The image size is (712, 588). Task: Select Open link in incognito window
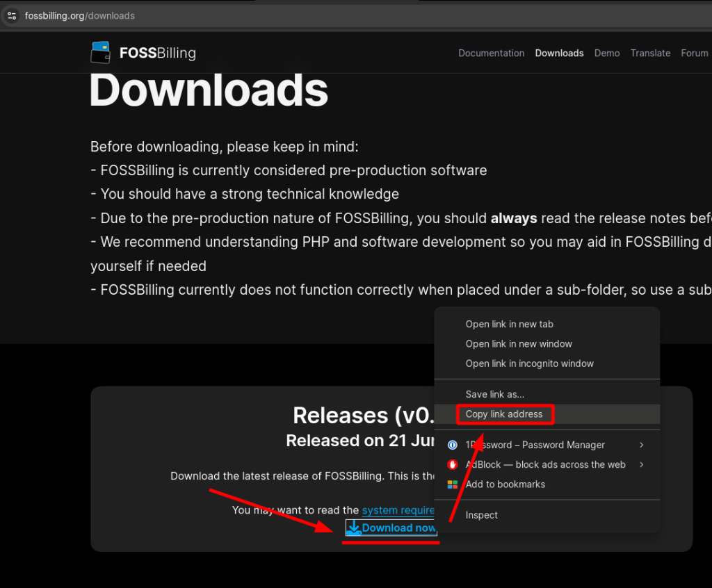[547, 364]
